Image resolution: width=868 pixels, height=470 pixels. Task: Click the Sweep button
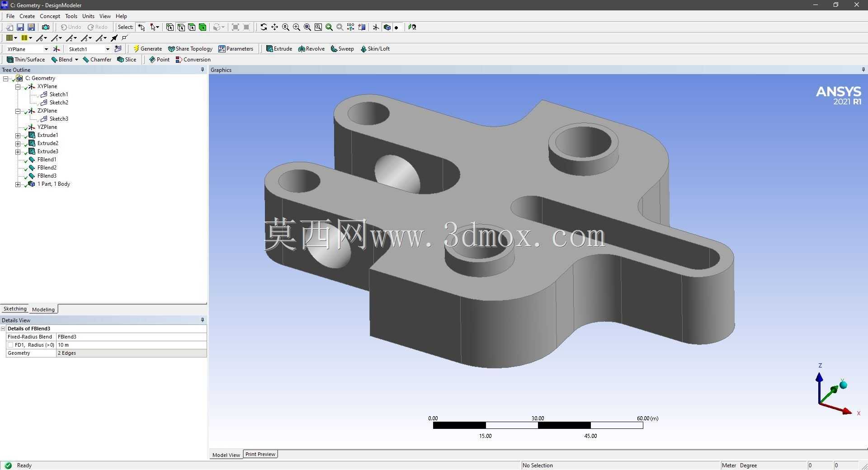pyautogui.click(x=342, y=49)
